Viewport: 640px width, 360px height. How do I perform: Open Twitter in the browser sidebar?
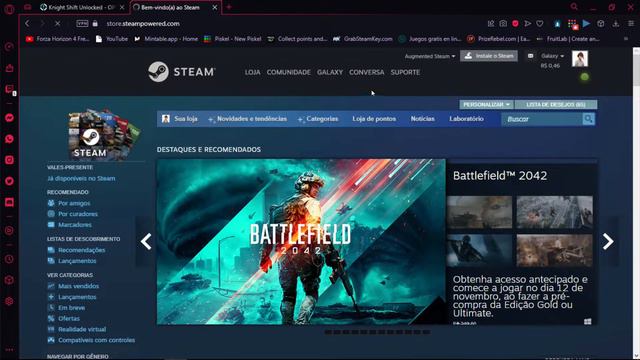9,181
